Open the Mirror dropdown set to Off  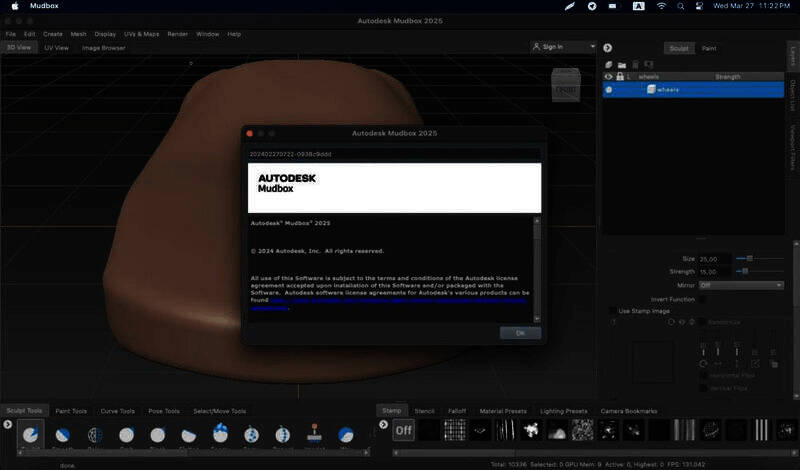tap(741, 285)
